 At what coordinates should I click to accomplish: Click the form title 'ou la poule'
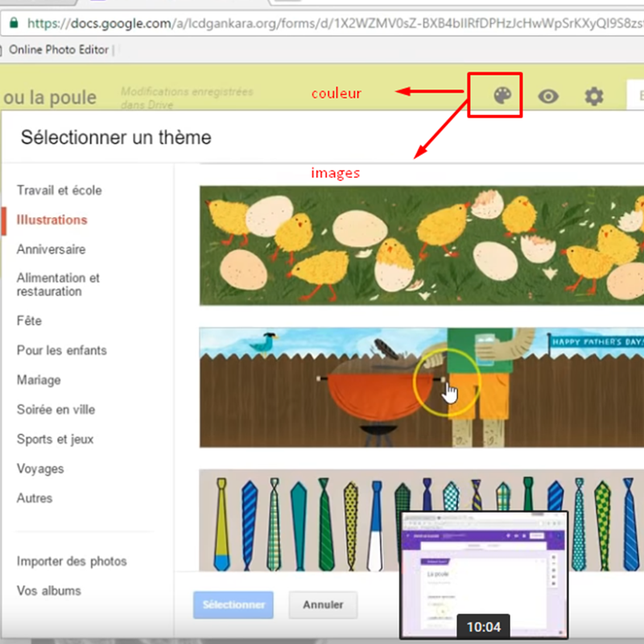pyautogui.click(x=50, y=97)
